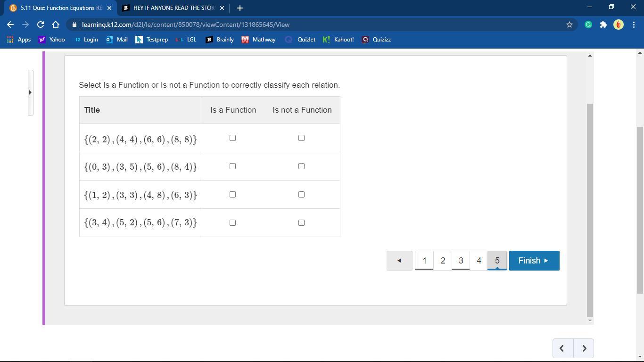
Task: Expand the left side panel arrow
Action: 30,92
